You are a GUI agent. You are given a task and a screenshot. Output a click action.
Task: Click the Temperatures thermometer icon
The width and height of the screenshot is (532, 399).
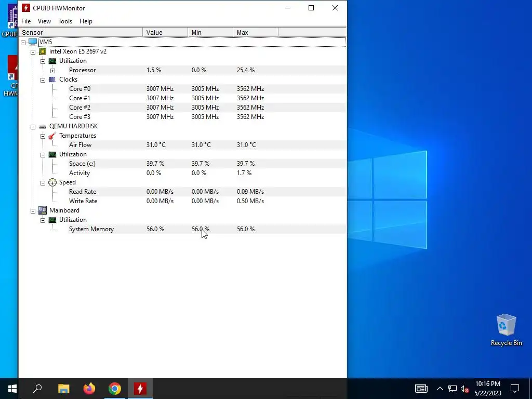point(52,136)
